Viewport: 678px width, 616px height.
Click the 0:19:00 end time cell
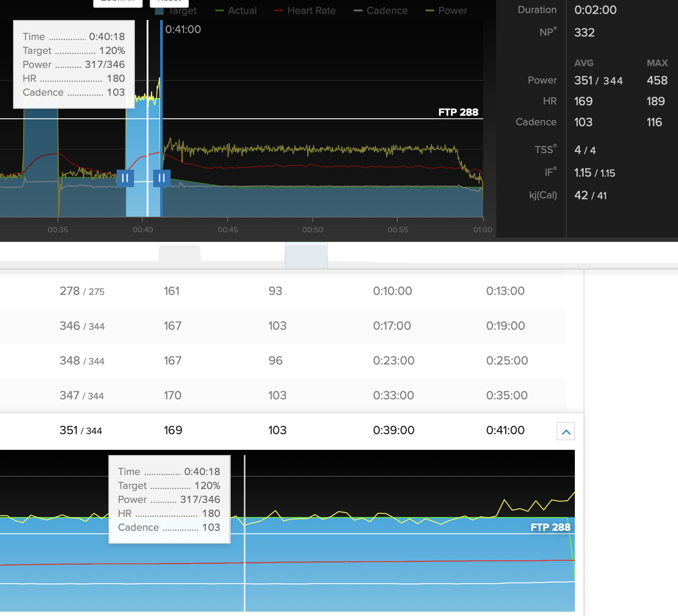click(506, 326)
